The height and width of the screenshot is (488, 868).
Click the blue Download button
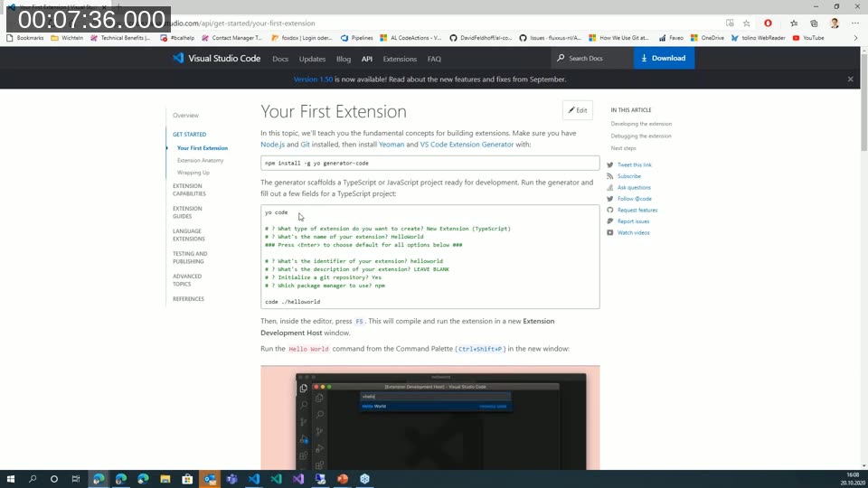pyautogui.click(x=664, y=58)
